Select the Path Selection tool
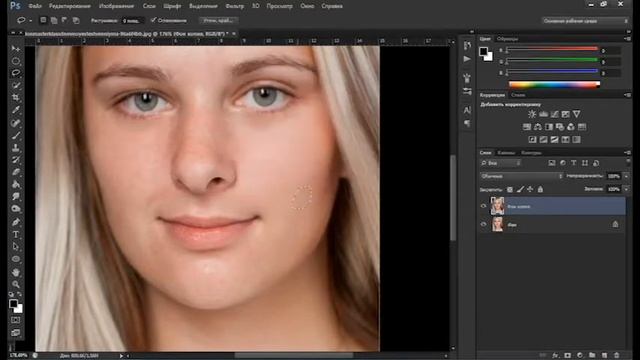640x360 pixels. (x=16, y=247)
